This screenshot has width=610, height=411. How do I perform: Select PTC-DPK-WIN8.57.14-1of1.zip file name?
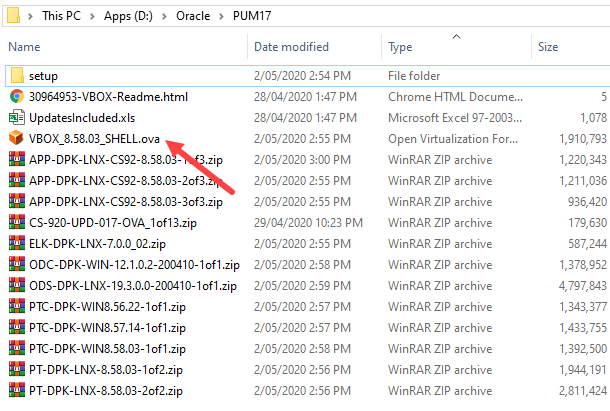107,328
